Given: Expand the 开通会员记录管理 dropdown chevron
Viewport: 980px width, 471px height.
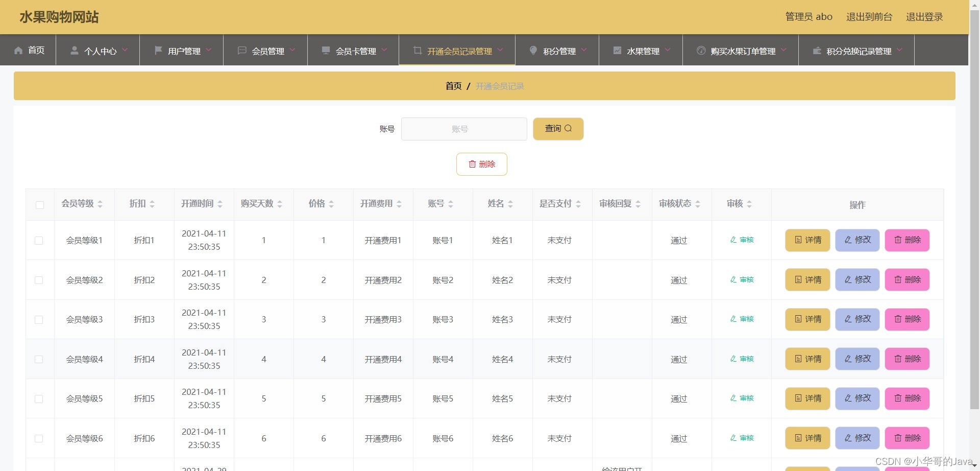Looking at the screenshot, I should (x=500, y=50).
